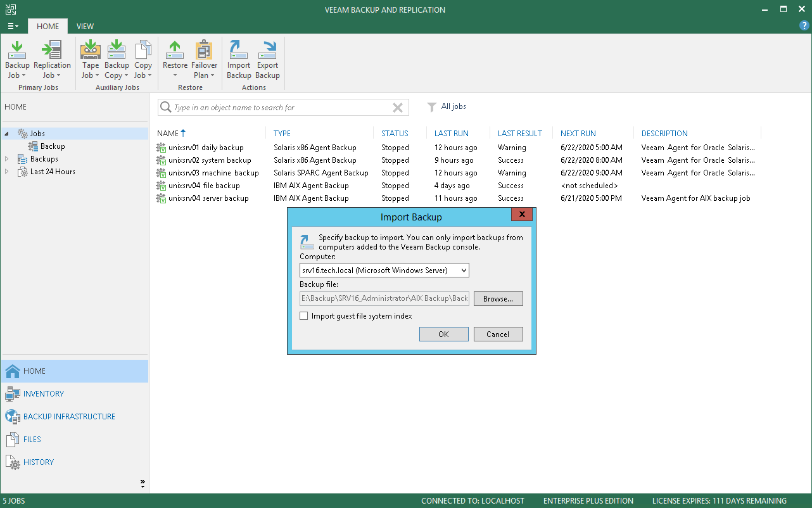Click the All jobs filter label

pos(454,106)
